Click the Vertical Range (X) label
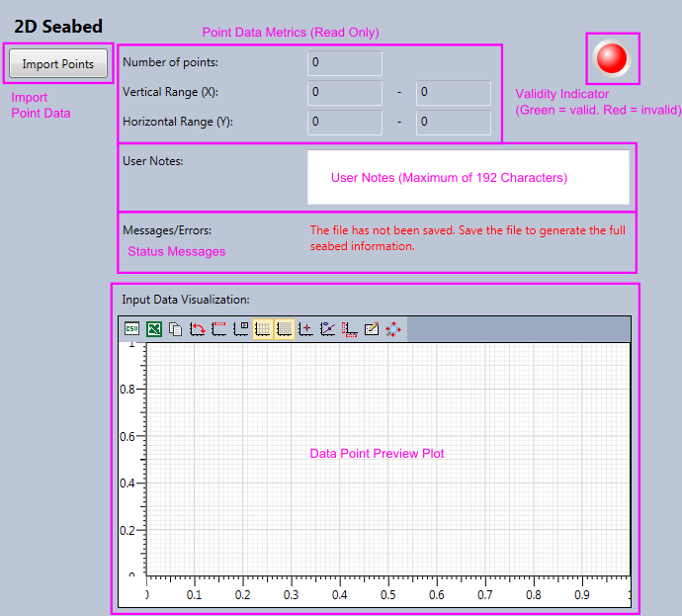This screenshot has width=682, height=616. tap(170, 92)
